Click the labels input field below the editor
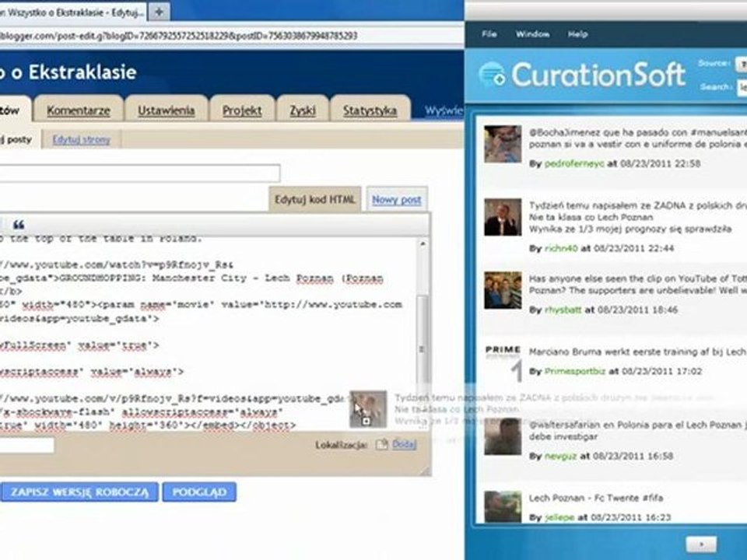 pyautogui.click(x=26, y=445)
